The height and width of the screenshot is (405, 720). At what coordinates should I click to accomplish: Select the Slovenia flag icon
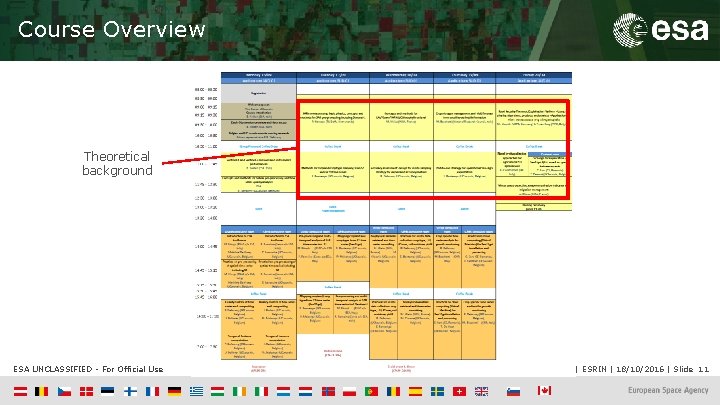coord(513,391)
